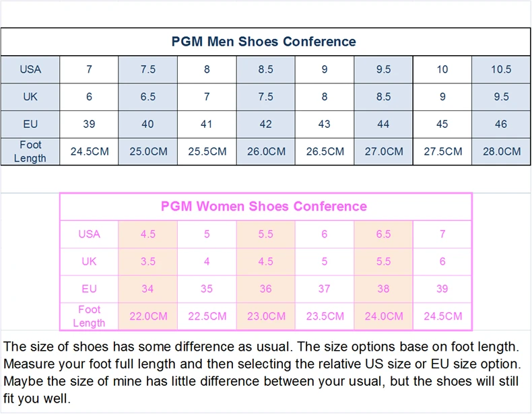
Task: Select men's USA size 9 cell
Action: click(325, 69)
